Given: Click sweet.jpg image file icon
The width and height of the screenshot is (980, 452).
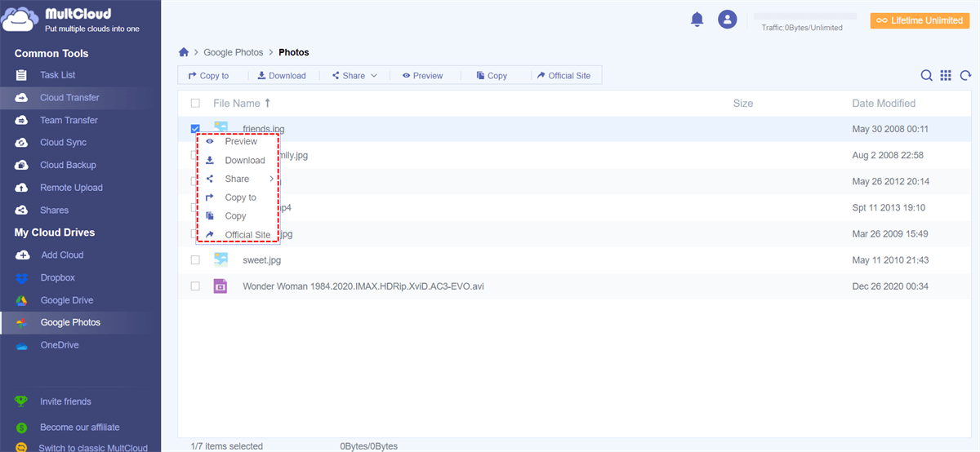Looking at the screenshot, I should [x=220, y=259].
